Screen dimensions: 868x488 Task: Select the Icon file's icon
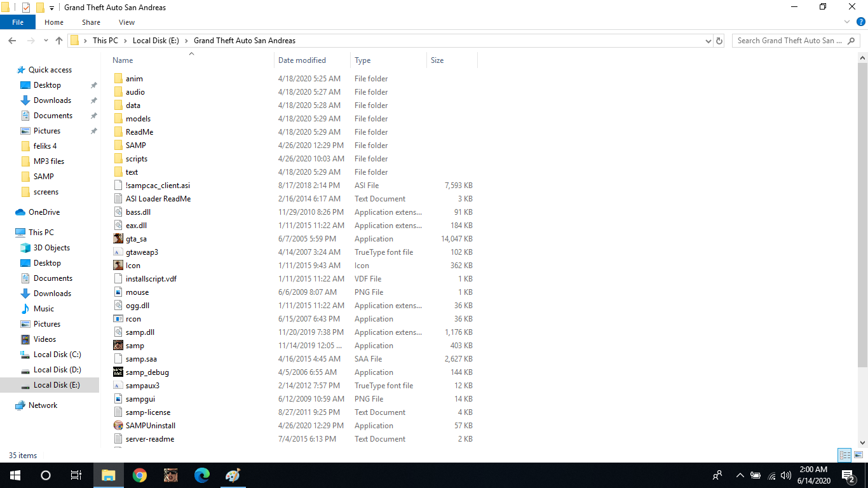[x=118, y=266]
